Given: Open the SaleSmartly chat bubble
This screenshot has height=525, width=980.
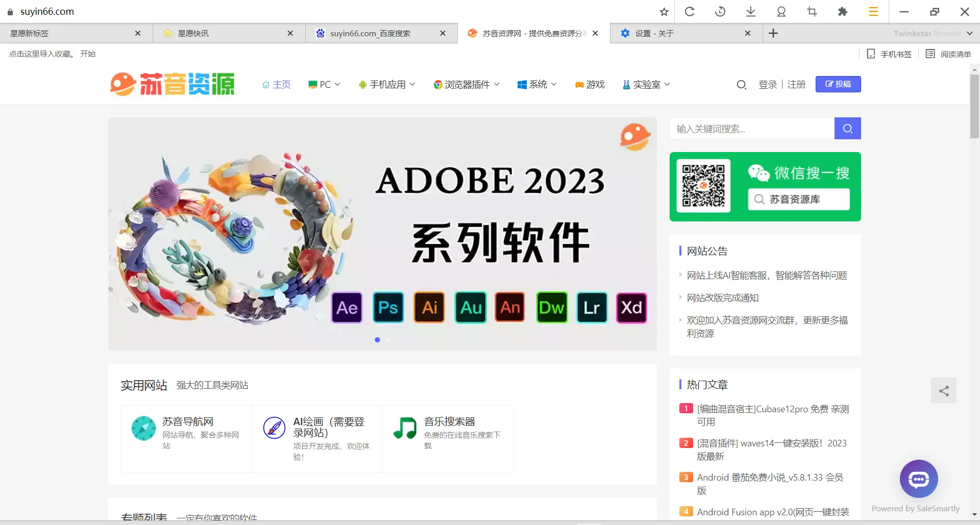Looking at the screenshot, I should (x=919, y=479).
